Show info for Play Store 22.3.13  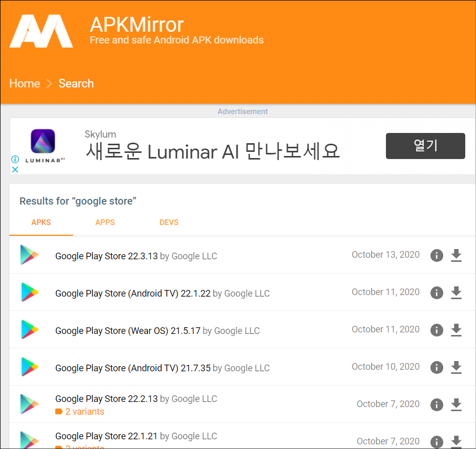(437, 255)
